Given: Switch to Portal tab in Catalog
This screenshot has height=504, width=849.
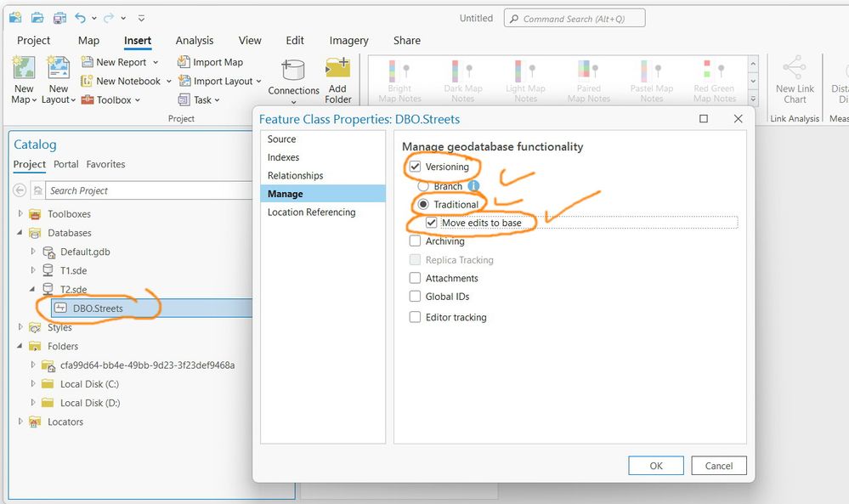Looking at the screenshot, I should coord(66,164).
